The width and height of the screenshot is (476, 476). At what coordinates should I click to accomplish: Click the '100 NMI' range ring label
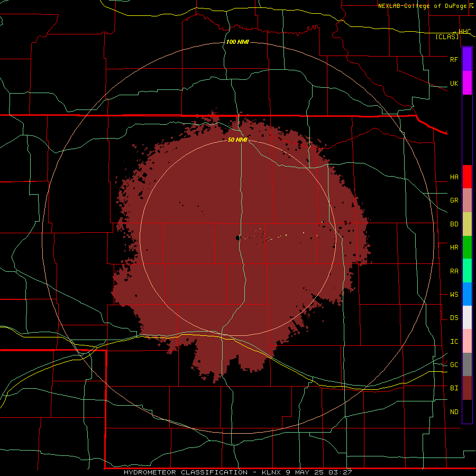tap(237, 42)
